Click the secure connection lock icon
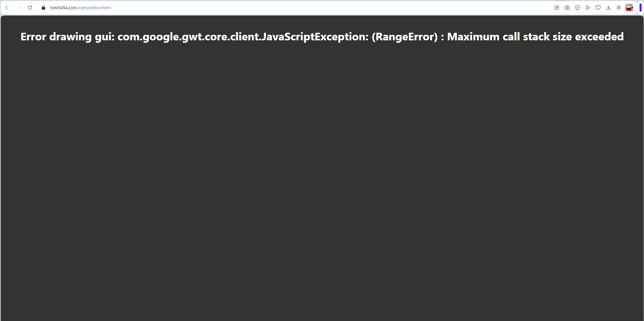 coord(43,7)
